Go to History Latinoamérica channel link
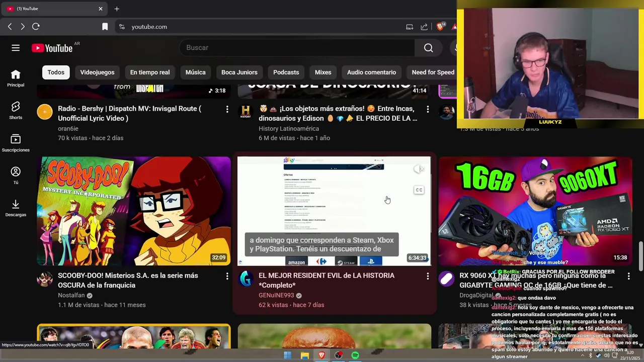644x362 pixels. (289, 129)
